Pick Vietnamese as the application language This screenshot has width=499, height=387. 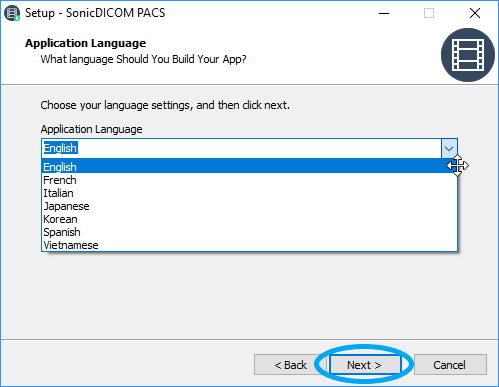pos(249,245)
